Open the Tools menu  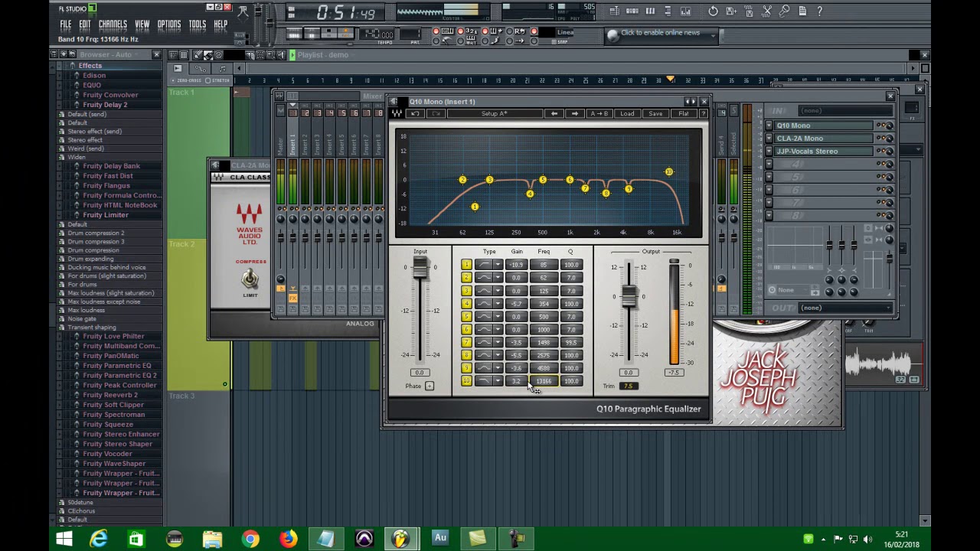click(198, 24)
